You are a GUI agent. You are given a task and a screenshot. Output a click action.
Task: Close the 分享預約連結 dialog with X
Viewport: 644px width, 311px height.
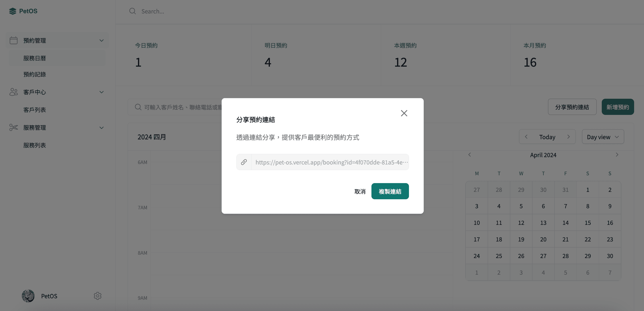click(x=404, y=113)
